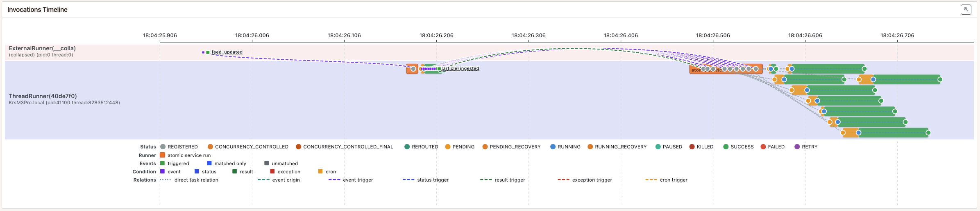Screen dimensions: 980x211
Task: Select the green triggered square beside feed_updated
Action: point(208,52)
